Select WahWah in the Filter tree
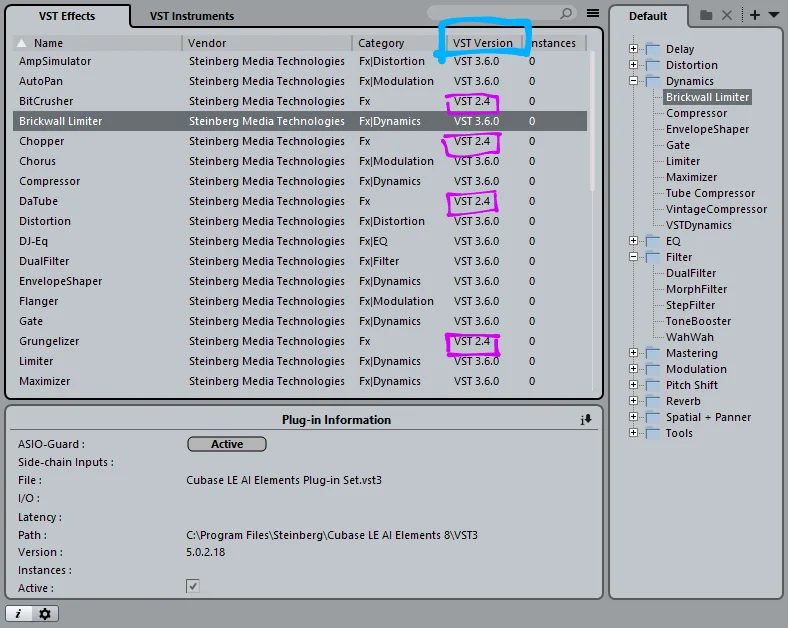 [x=690, y=337]
